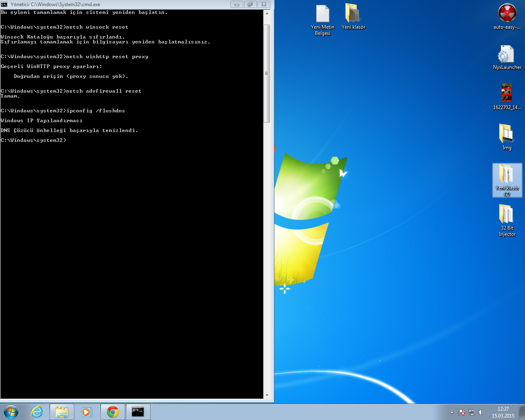Image resolution: width=525 pixels, height=420 pixels.
Task: Open Windows Media Player from the taskbar
Action: pos(87,412)
